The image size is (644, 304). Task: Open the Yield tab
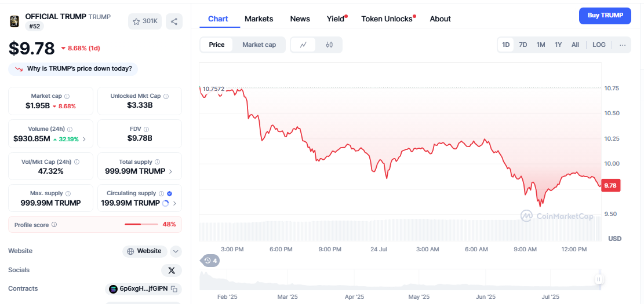tap(336, 19)
